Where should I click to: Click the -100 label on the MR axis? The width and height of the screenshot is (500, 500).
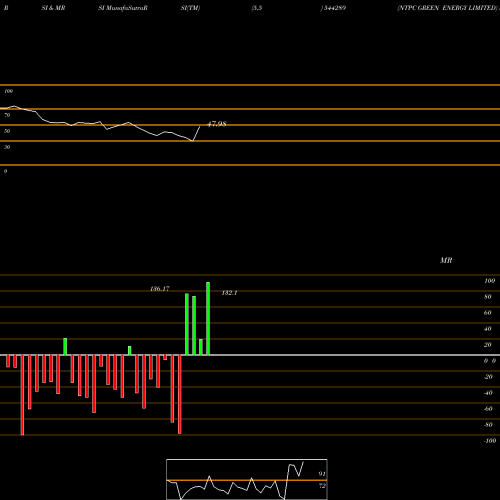point(490,441)
